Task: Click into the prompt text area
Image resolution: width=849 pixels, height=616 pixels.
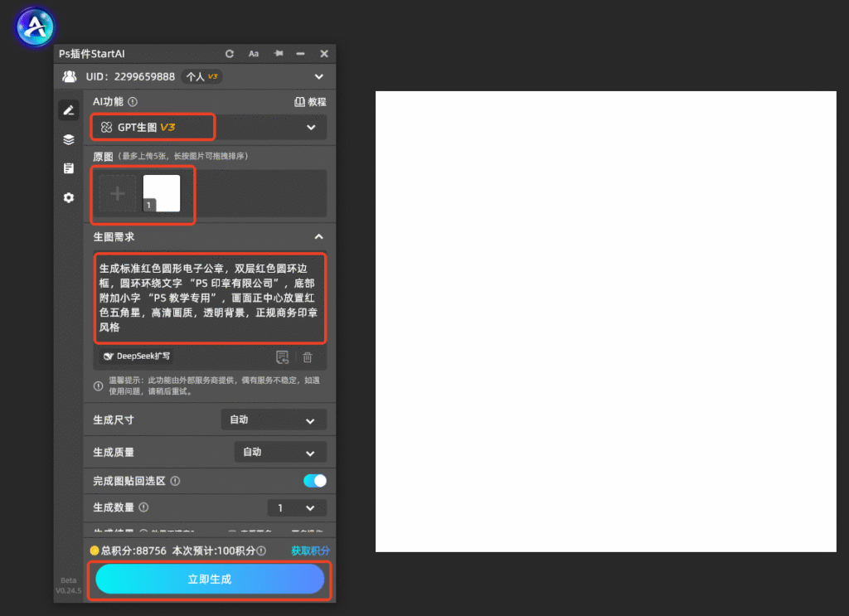Action: (210, 298)
